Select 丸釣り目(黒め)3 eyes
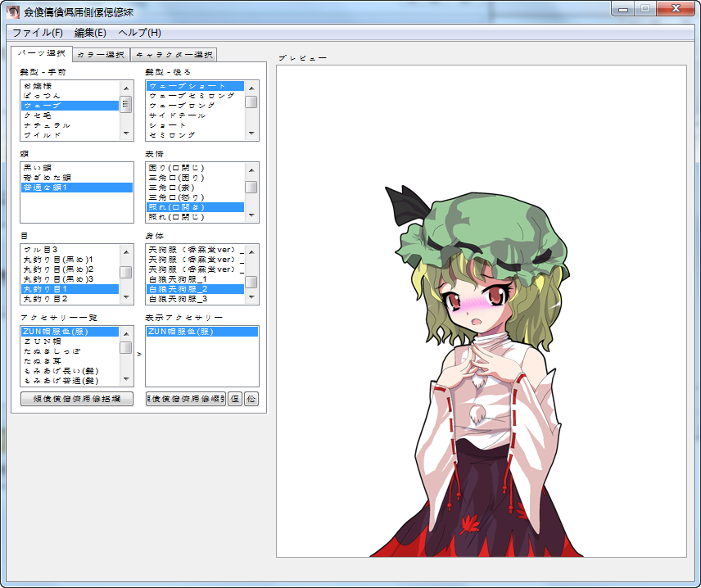Screen dimensions: 701x588 coord(70,279)
